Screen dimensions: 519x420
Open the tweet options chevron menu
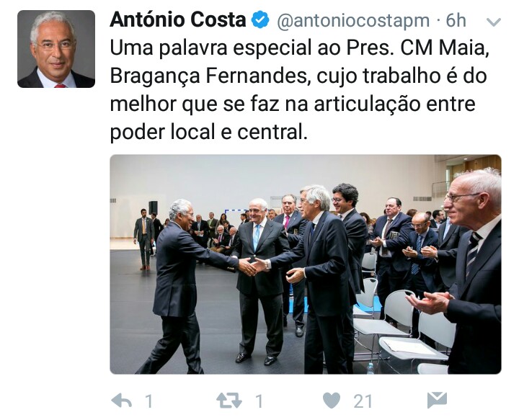[x=494, y=22]
